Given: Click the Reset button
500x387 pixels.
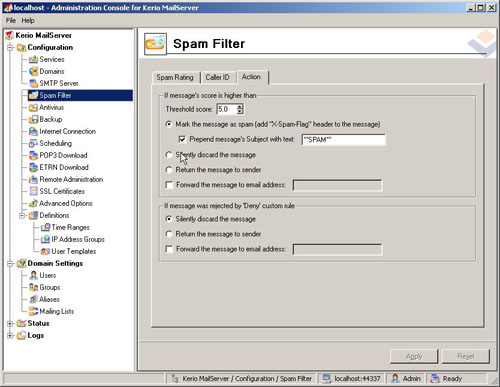Looking at the screenshot, I should click(466, 356).
